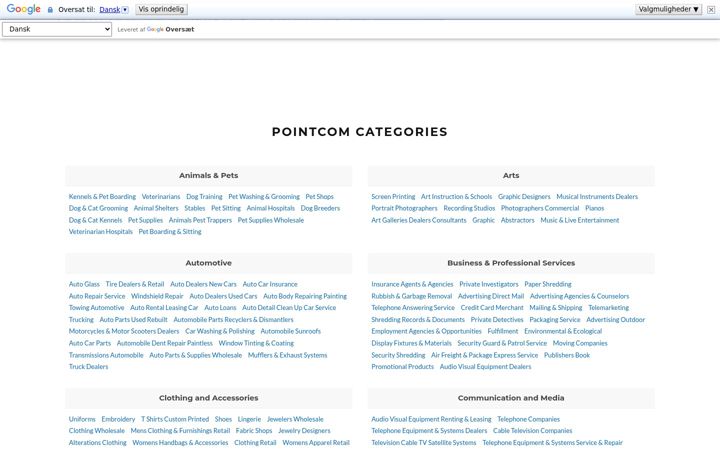The width and height of the screenshot is (720, 450).
Task: Open the Animal Hospitals link
Action: pos(271,208)
